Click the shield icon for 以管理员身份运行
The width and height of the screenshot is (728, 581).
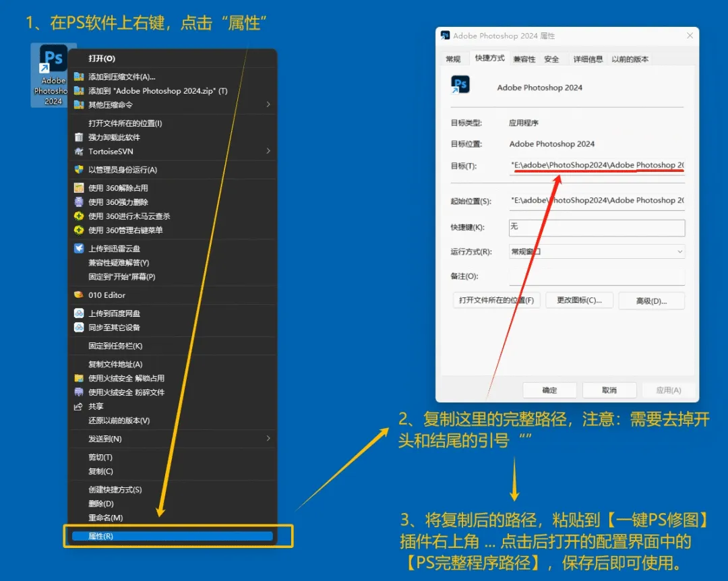click(79, 170)
